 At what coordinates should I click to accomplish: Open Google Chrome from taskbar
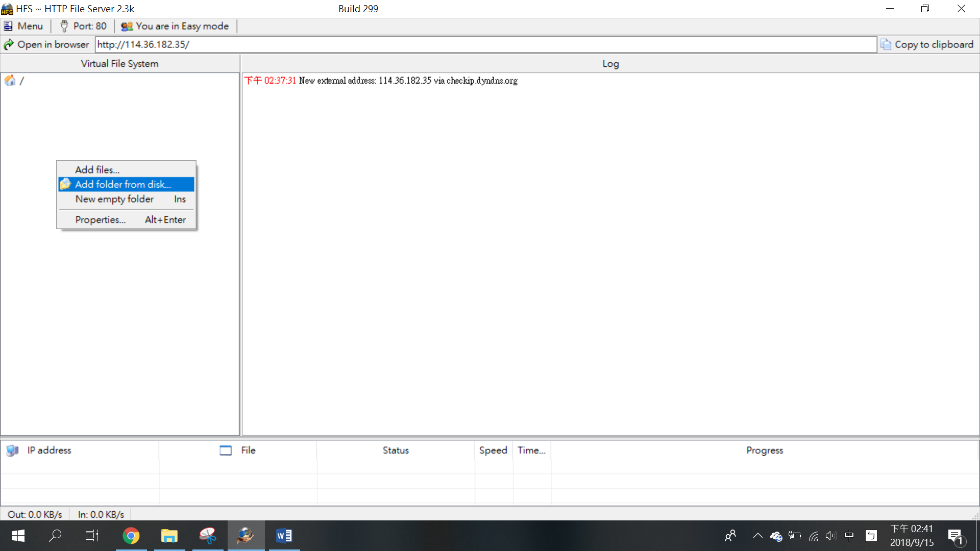tap(131, 536)
